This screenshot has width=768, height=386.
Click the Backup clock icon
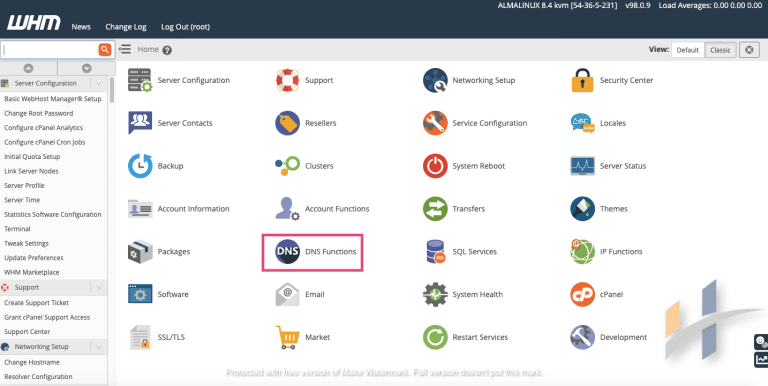pos(140,166)
